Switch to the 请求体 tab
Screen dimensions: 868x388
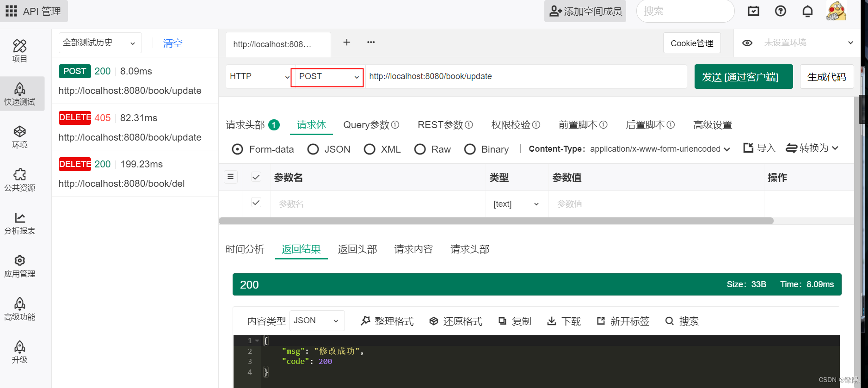[311, 125]
